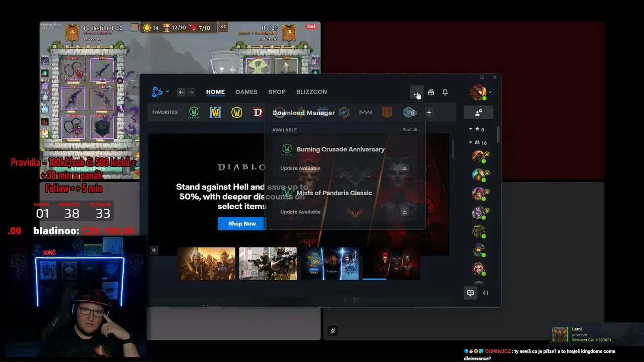644x362 pixels.
Task: Open the SHOP tab
Action: click(x=277, y=92)
